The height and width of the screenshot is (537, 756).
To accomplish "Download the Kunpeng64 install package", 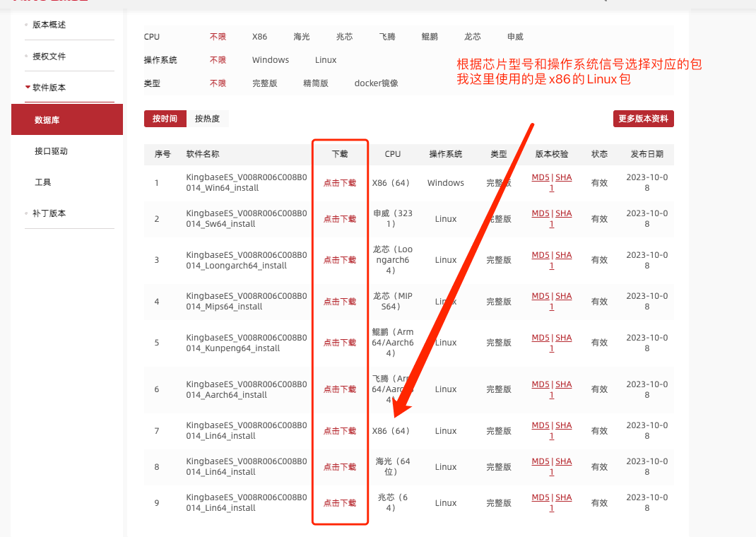I will coord(340,343).
